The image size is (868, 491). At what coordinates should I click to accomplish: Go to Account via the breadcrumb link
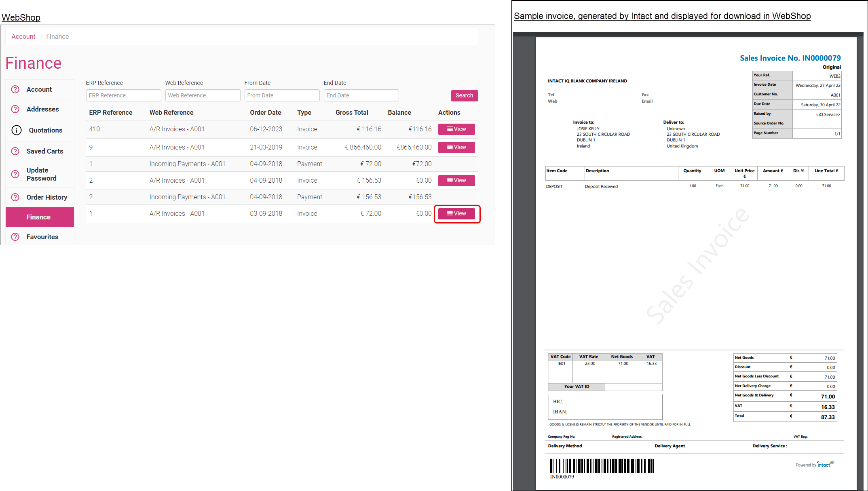pyautogui.click(x=23, y=36)
